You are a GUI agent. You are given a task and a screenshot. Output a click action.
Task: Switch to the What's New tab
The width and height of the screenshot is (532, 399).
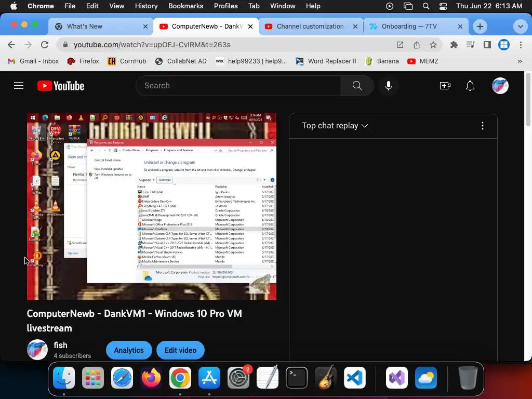(101, 26)
